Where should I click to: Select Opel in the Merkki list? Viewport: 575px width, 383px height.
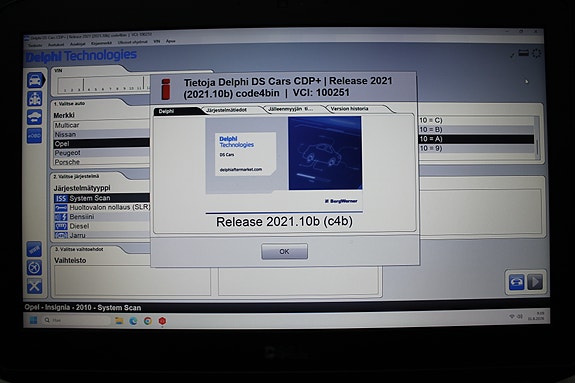coord(101,143)
